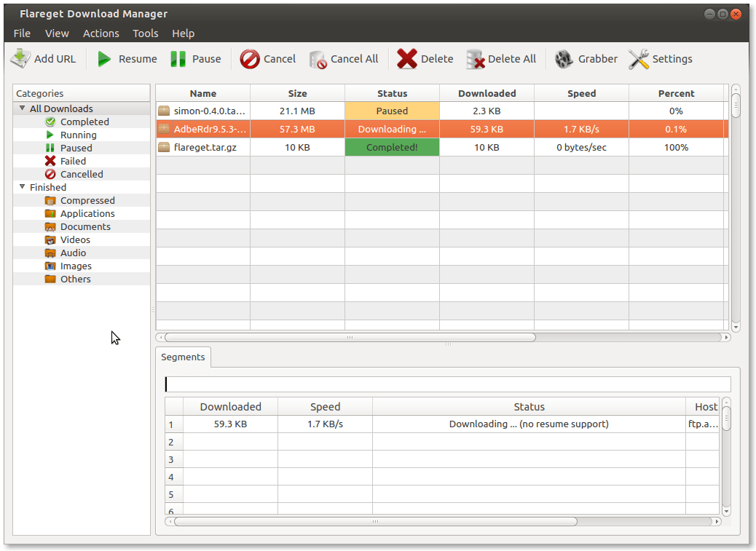Sort by downloads table Downloaded header

(x=487, y=93)
